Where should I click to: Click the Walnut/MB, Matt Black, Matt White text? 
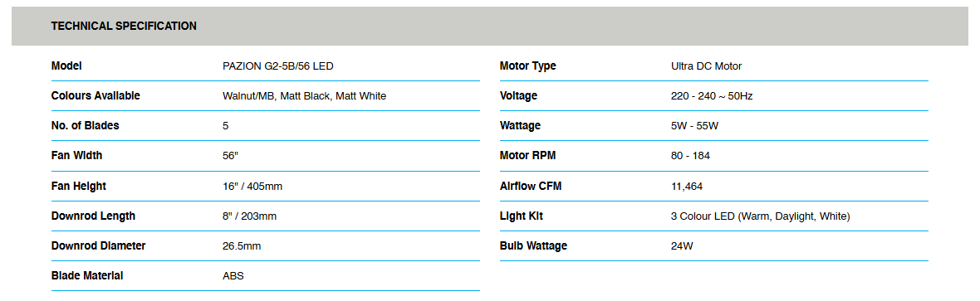304,95
